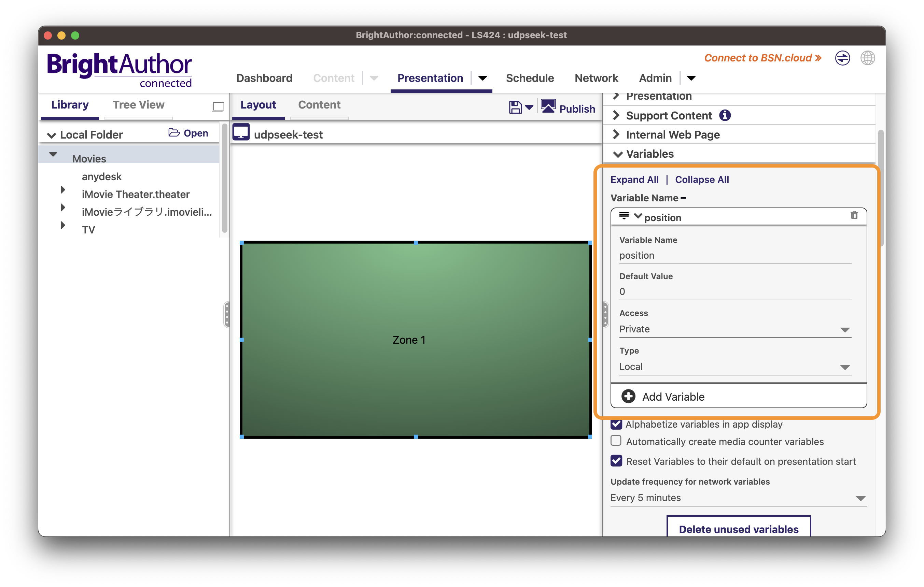Enable automatically create media counter variables
The height and width of the screenshot is (587, 924).
coord(616,441)
